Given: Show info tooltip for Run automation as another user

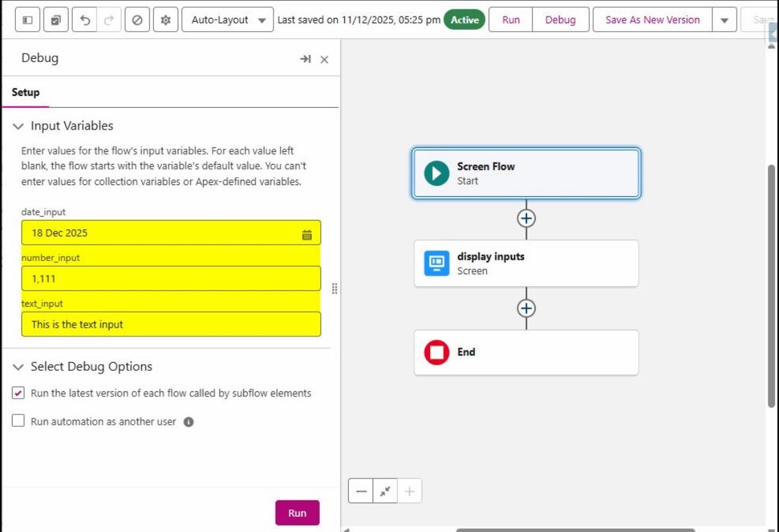Looking at the screenshot, I should point(188,422).
